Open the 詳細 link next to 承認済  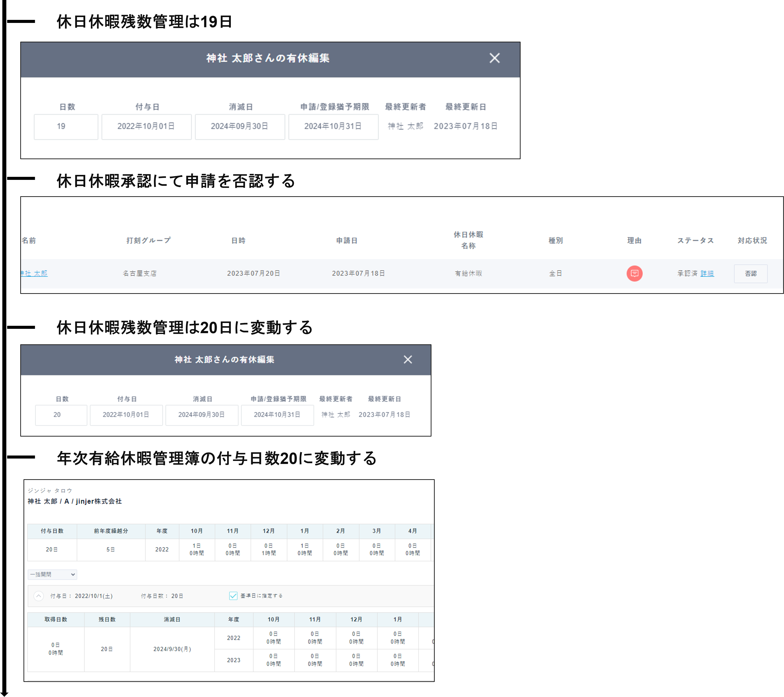[x=707, y=273]
